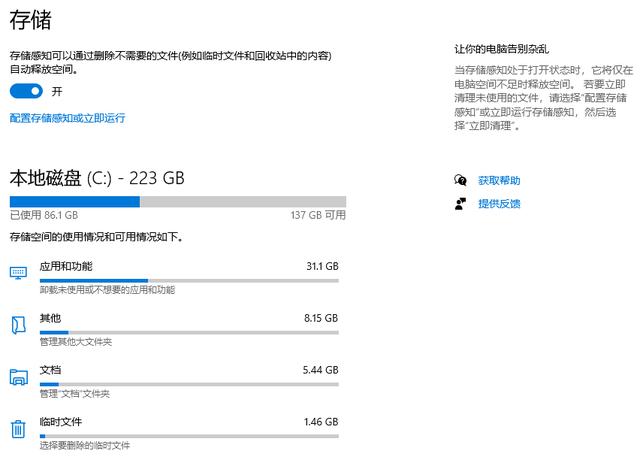Image resolution: width=640 pixels, height=463 pixels.
Task: Click 管理其他大文件夹 description text
Action: [76, 342]
